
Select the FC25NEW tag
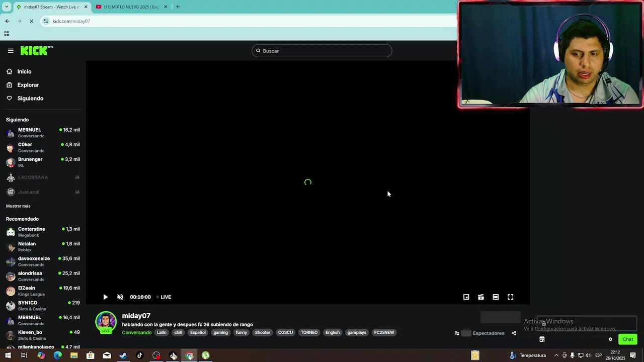pyautogui.click(x=384, y=332)
